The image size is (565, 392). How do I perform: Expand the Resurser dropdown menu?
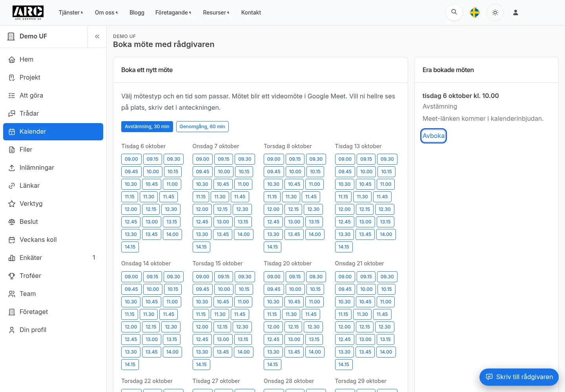point(216,13)
